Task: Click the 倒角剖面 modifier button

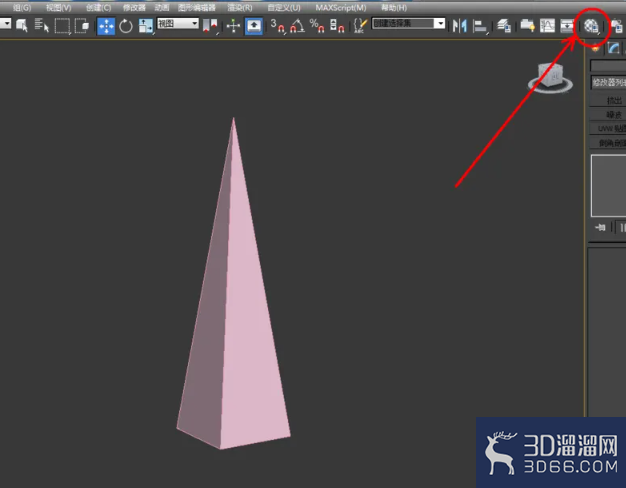Action: (608, 143)
